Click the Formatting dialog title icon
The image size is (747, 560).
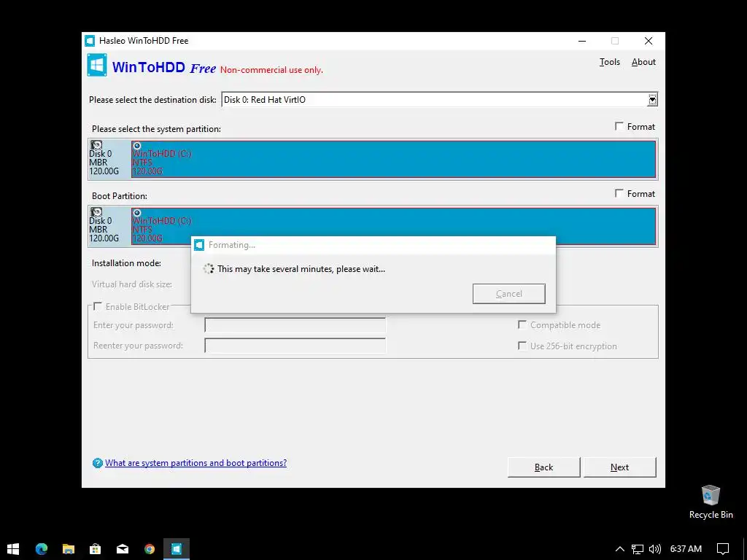coord(199,245)
